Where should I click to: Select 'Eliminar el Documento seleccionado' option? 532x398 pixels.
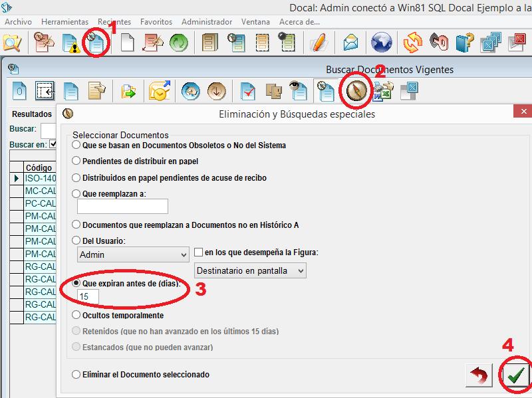pos(76,374)
